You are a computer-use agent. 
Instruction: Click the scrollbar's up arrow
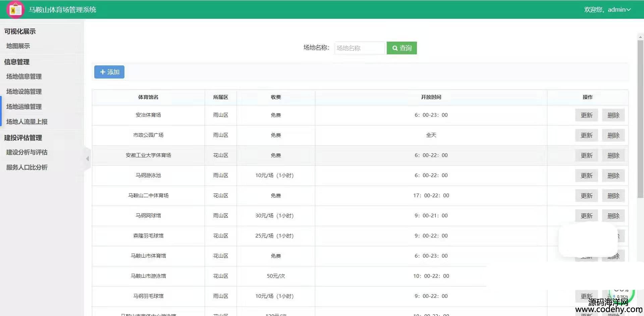(x=640, y=37)
